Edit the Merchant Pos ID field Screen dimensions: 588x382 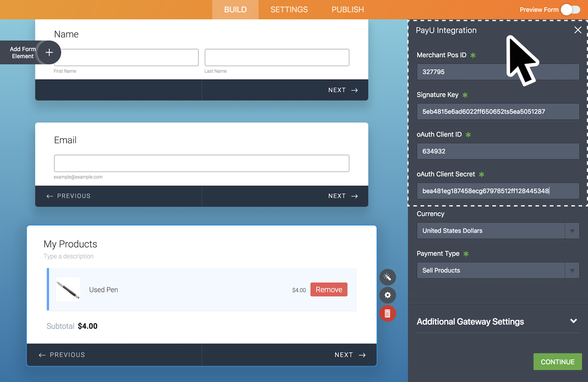pos(498,72)
